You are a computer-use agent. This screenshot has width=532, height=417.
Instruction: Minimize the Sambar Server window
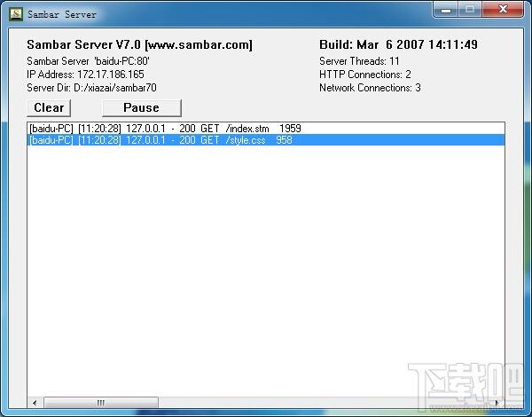[x=446, y=10]
